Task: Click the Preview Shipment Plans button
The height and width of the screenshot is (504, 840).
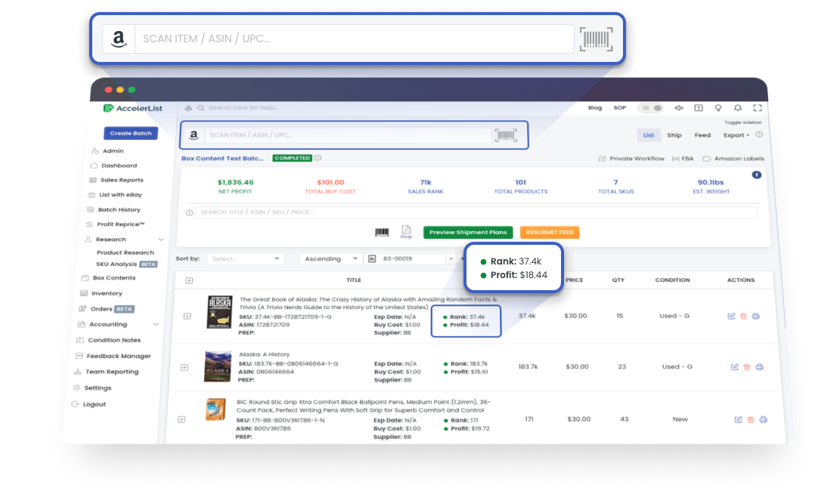Action: [x=468, y=233]
